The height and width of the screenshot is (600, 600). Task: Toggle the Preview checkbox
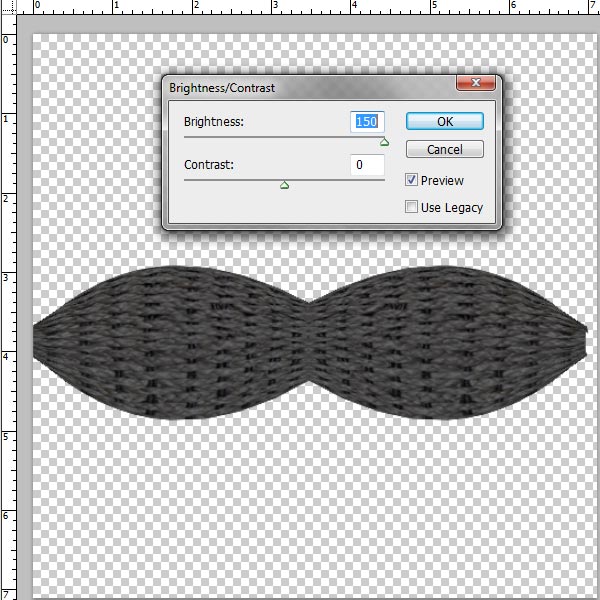click(411, 180)
